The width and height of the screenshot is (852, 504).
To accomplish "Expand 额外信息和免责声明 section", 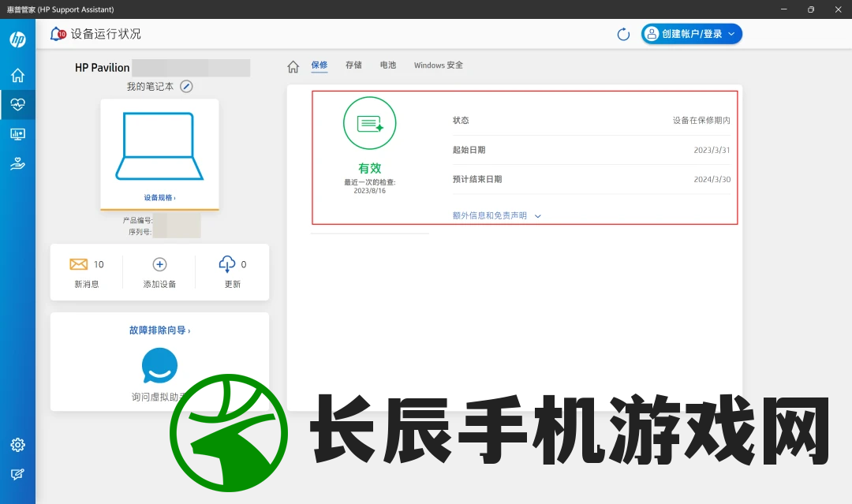I will point(497,215).
